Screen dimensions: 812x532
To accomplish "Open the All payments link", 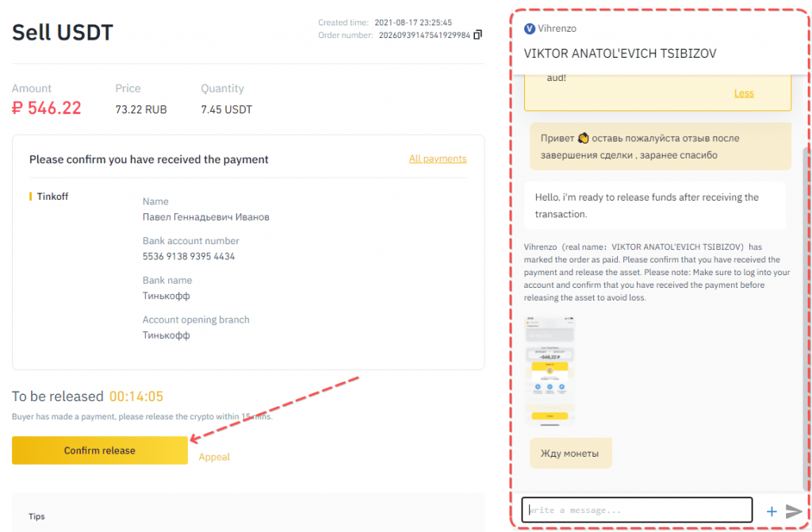I will coord(438,159).
